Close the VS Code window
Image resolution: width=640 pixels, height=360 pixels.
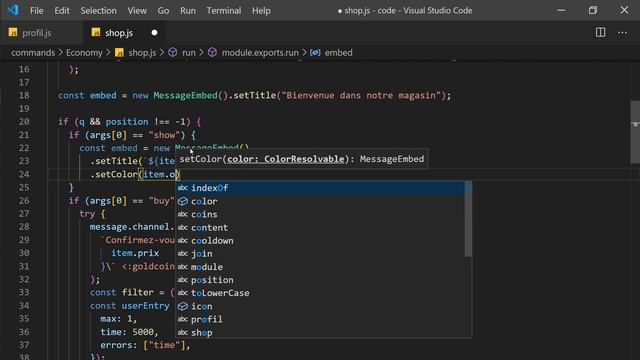[624, 10]
